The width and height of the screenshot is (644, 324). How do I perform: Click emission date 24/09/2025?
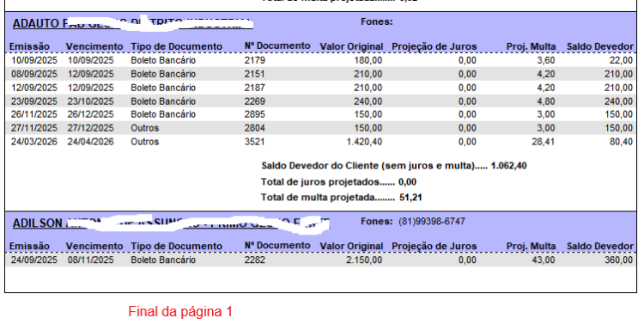(34, 260)
